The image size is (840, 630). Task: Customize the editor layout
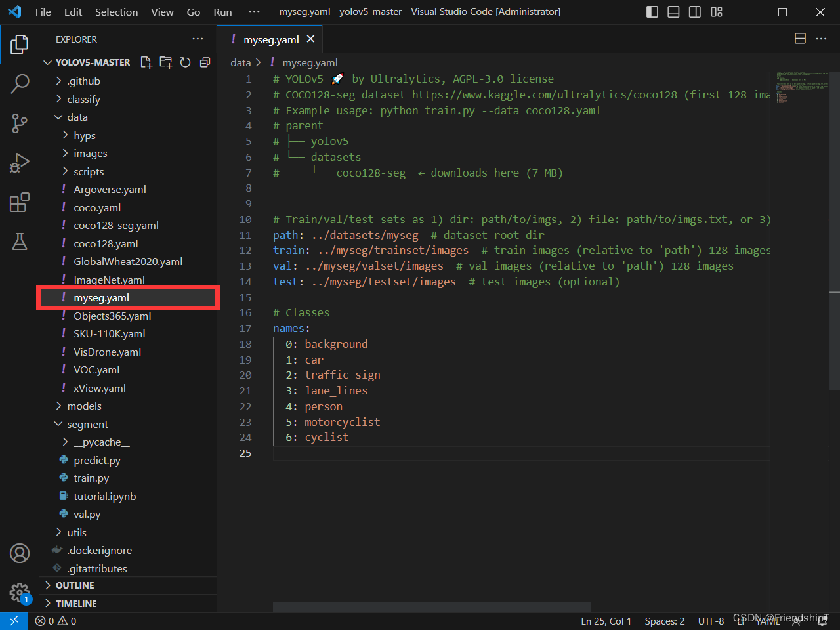point(717,12)
